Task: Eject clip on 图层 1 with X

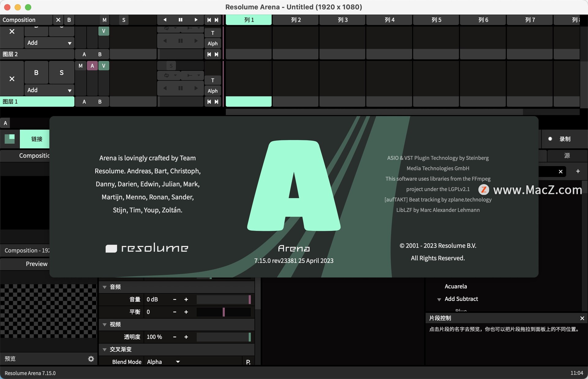Action: [12, 79]
